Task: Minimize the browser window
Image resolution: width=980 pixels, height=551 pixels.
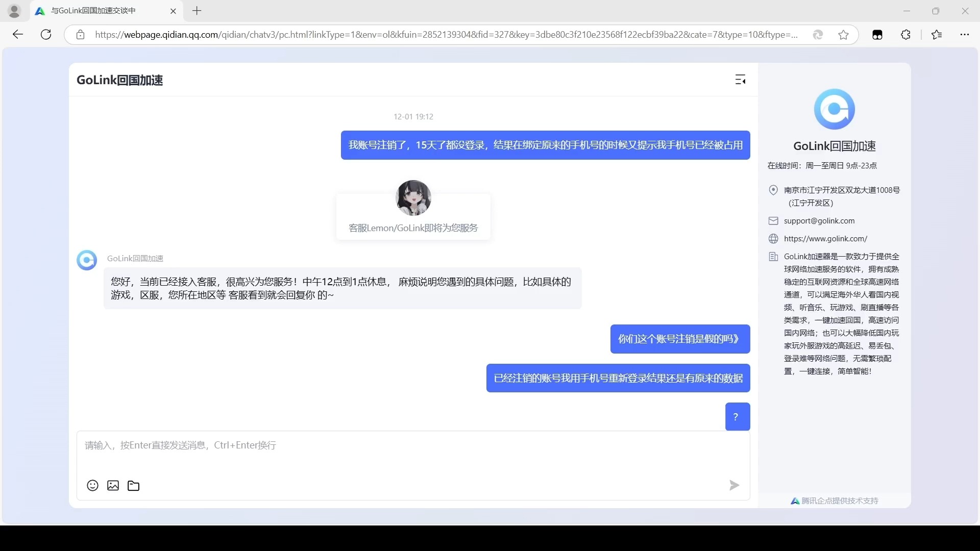Action: point(906,11)
